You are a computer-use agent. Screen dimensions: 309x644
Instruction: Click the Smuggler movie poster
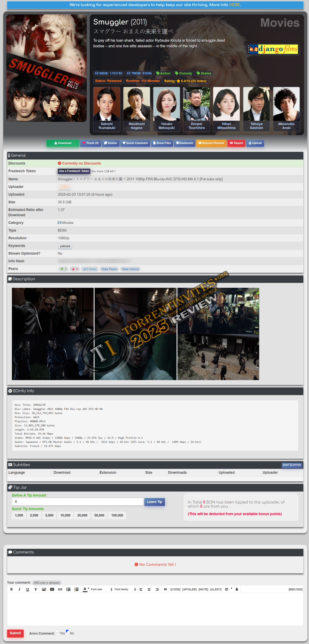coord(46,68)
